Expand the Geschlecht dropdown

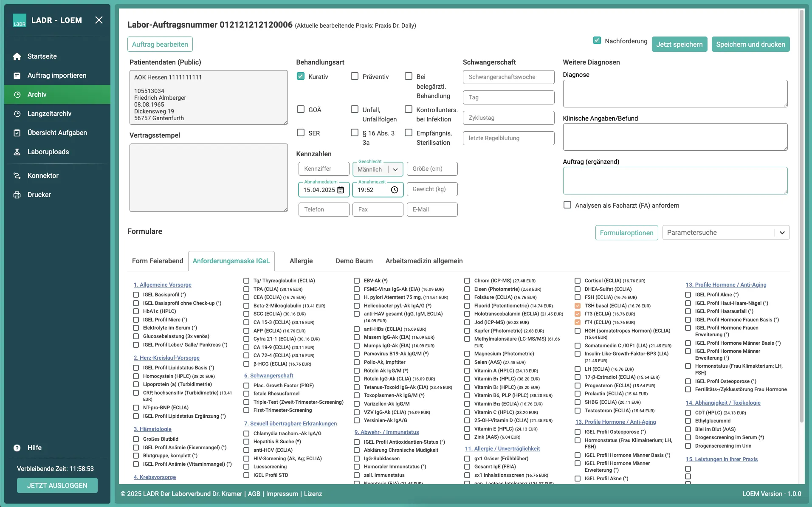[x=395, y=169]
